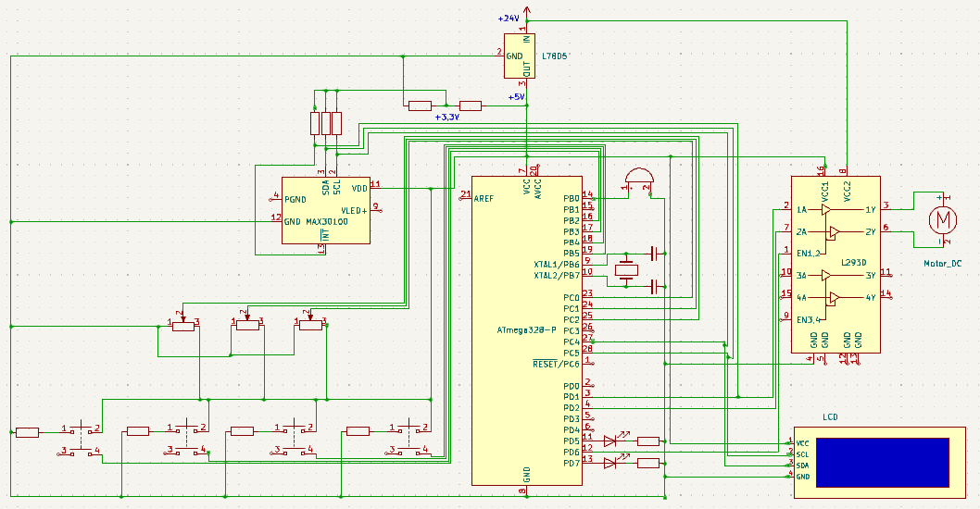Screen dimensions: 980x509
Task: Click the +24V power label
Action: (509, 19)
